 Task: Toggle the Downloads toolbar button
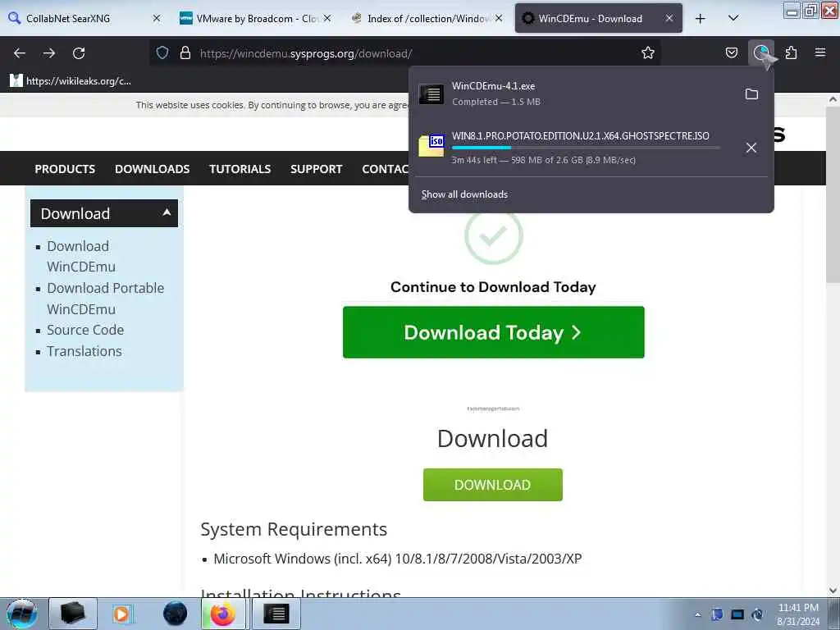point(760,52)
